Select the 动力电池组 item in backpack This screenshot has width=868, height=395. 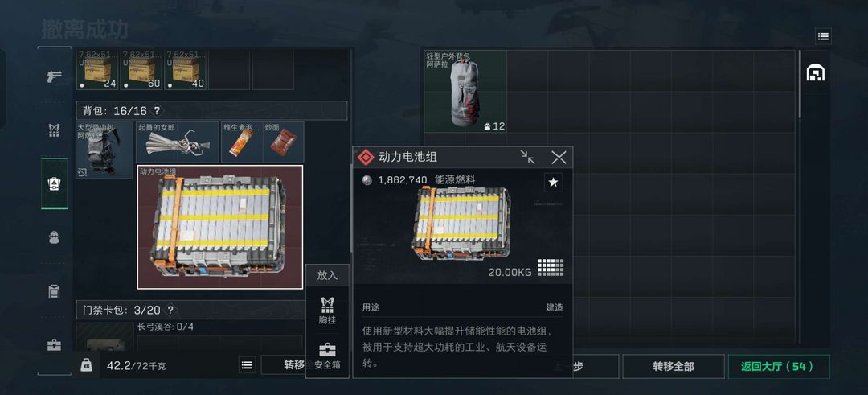tap(219, 227)
